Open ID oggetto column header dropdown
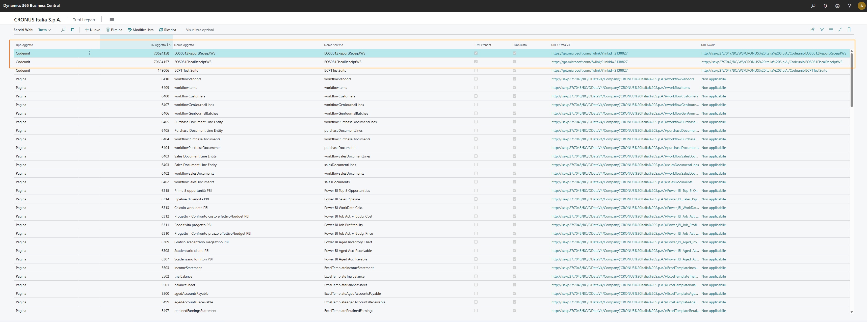 click(171, 45)
